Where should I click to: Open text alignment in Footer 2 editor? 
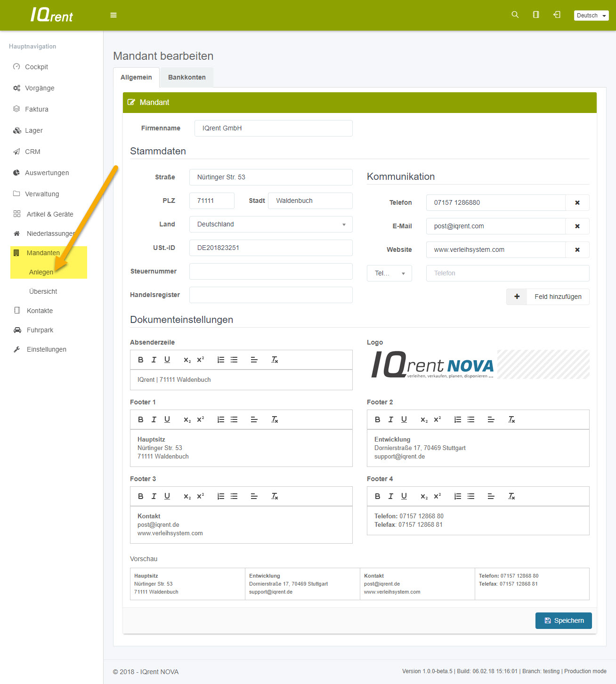[x=491, y=419]
